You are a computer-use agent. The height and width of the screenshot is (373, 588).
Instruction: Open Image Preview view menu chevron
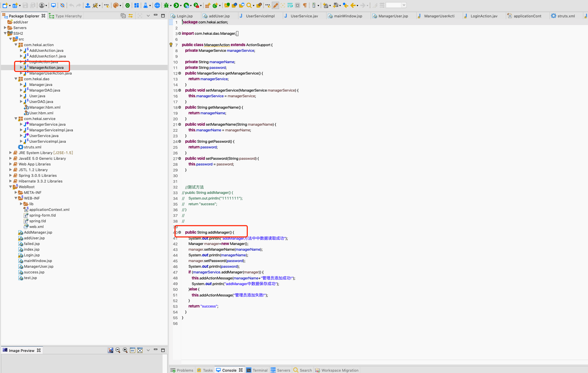point(148,350)
